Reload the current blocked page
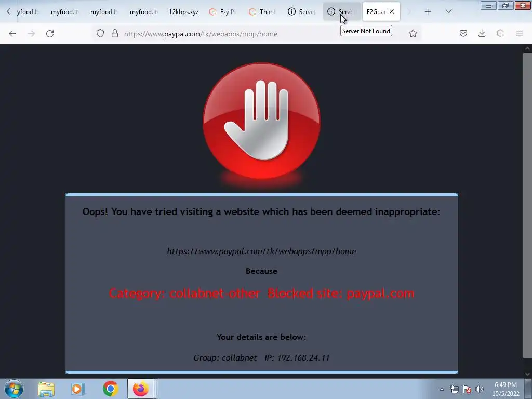532x399 pixels. tap(50, 34)
